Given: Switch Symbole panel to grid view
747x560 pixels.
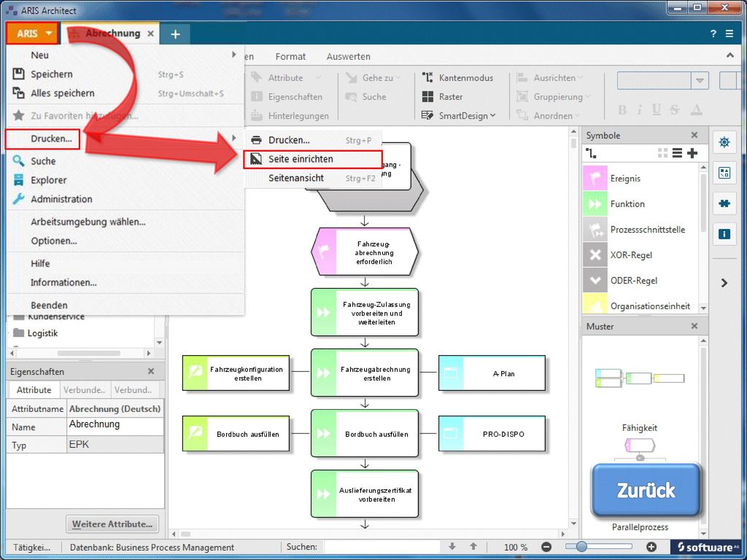Looking at the screenshot, I should (662, 153).
